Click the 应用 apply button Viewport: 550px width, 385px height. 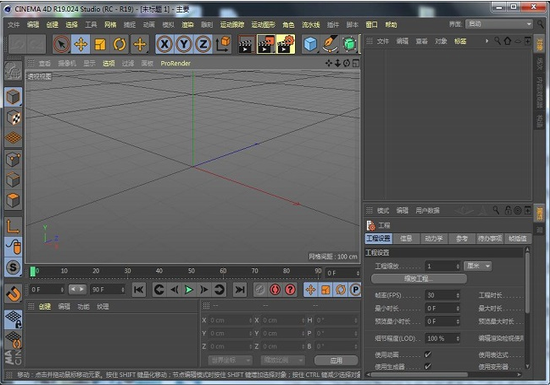336,360
